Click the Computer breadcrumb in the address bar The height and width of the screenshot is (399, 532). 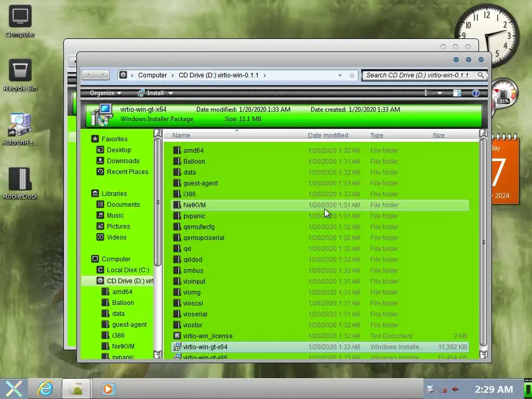(x=152, y=75)
